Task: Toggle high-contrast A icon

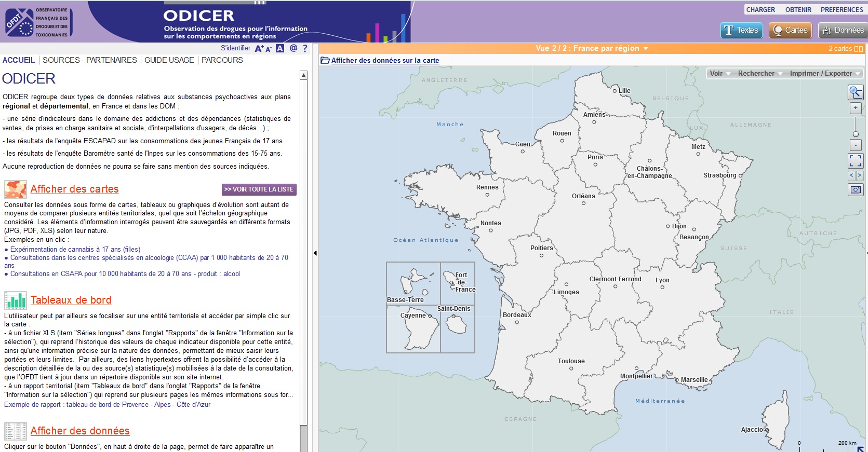Action: point(280,48)
